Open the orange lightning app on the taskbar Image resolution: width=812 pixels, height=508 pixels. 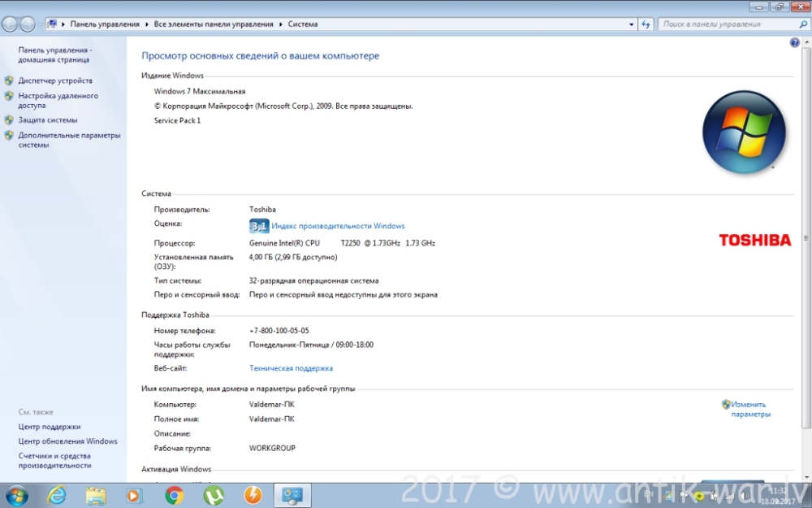[x=253, y=496]
